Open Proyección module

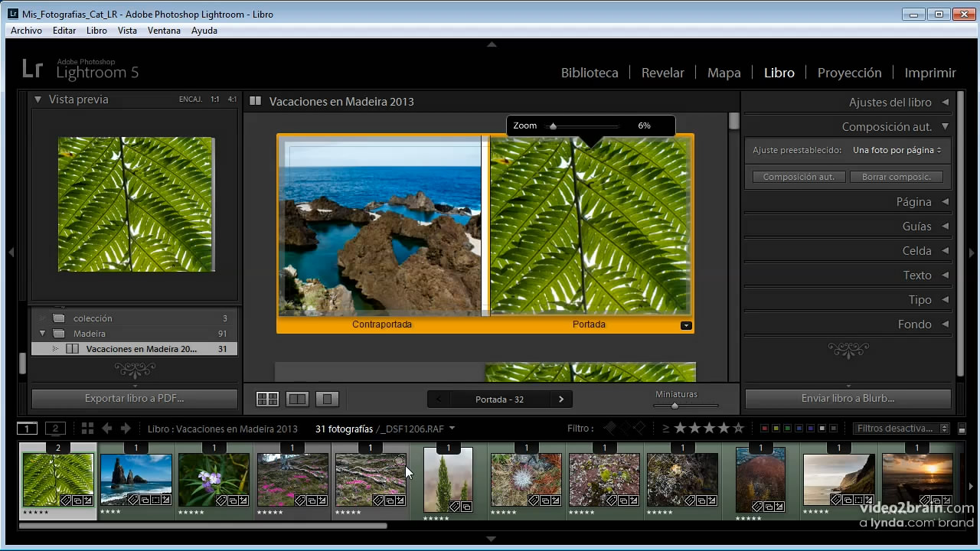[850, 73]
